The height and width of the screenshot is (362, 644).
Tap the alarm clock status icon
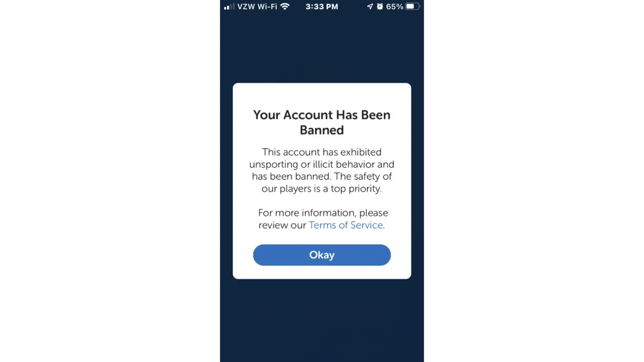tap(380, 7)
